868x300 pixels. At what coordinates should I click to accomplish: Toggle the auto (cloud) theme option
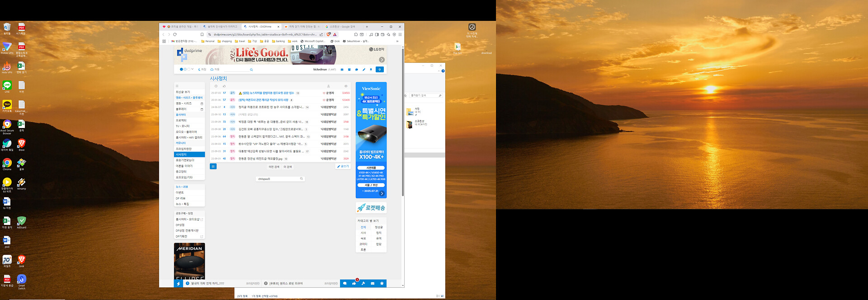pos(215,70)
